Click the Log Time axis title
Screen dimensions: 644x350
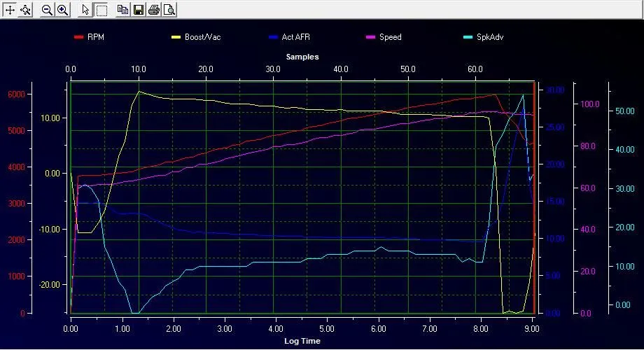pyautogui.click(x=302, y=341)
